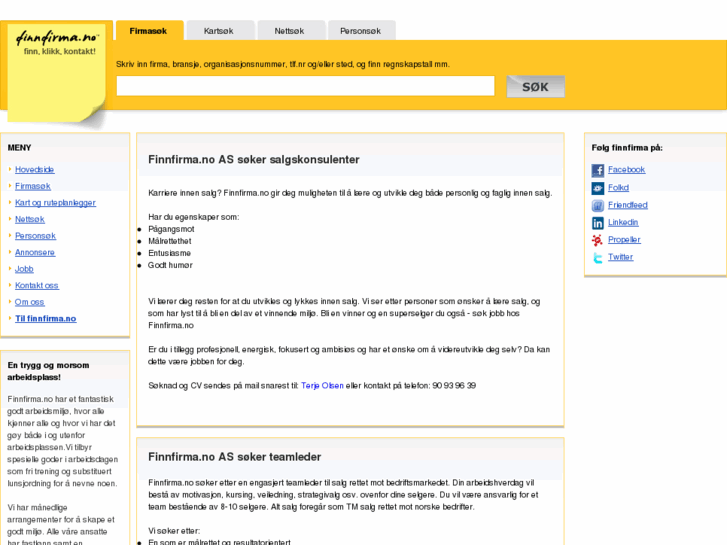Open the Nettsøk tab

point(290,31)
